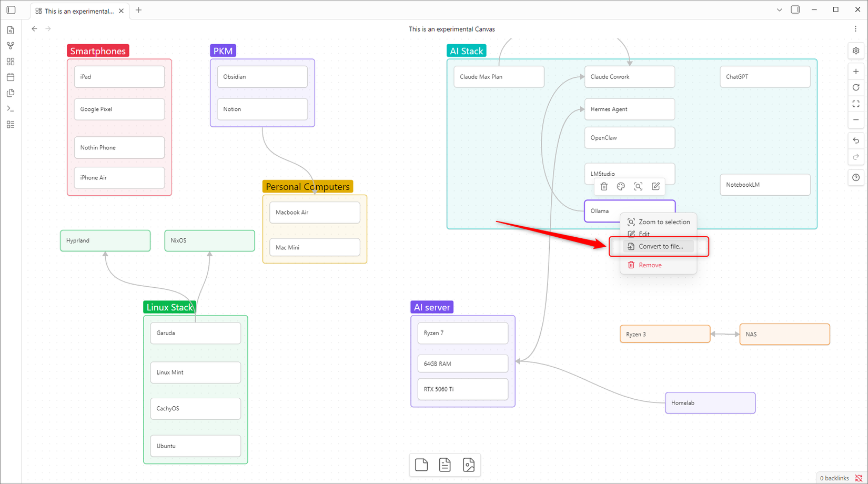Select the purple 'Homelab' card
The width and height of the screenshot is (868, 484).
[710, 403]
